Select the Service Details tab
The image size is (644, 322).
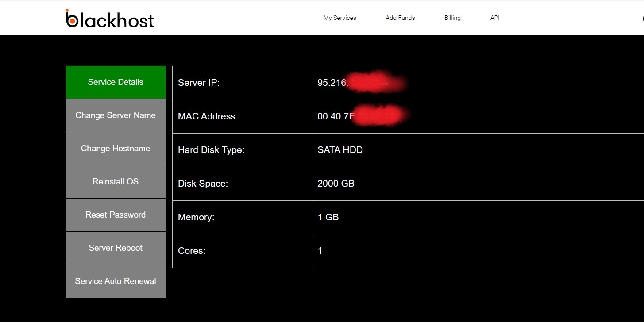[116, 82]
